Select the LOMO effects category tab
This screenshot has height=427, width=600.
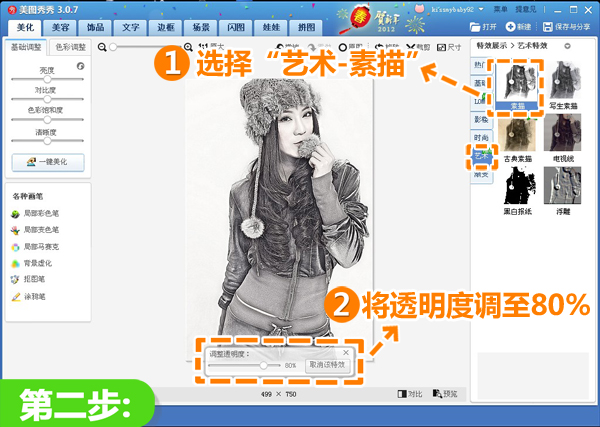479,101
